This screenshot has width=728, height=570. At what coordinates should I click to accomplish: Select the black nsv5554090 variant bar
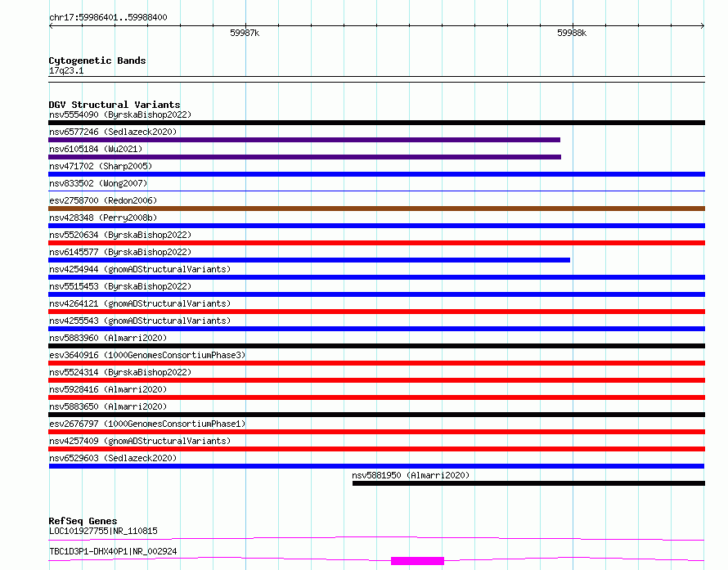click(x=376, y=123)
